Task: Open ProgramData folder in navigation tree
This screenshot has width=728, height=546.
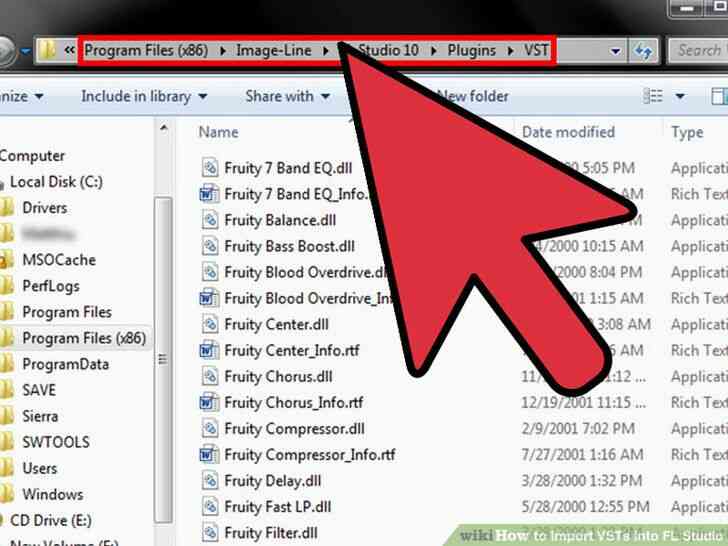Action: click(65, 364)
